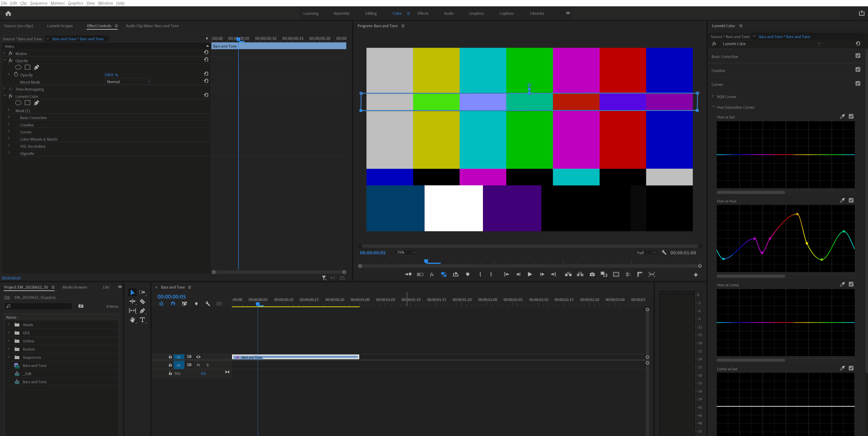
Task: Switch to the Lumetri Scopes tab
Action: coord(60,26)
